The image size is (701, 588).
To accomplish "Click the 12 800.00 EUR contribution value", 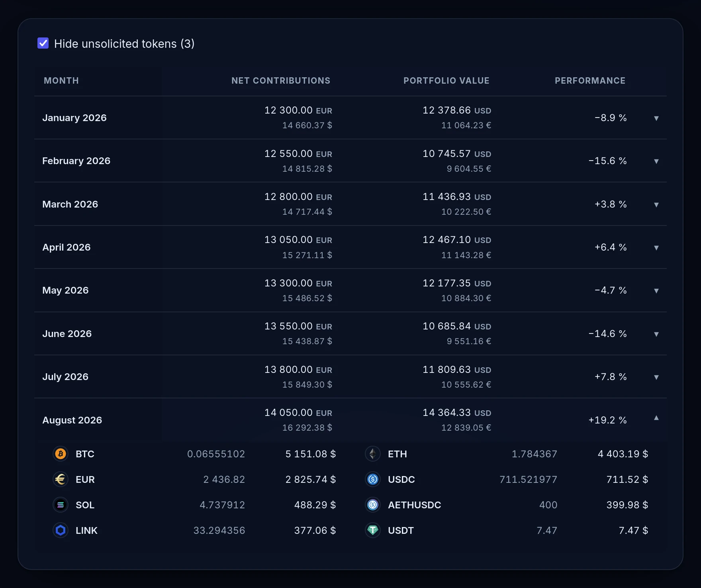I will pyautogui.click(x=298, y=197).
